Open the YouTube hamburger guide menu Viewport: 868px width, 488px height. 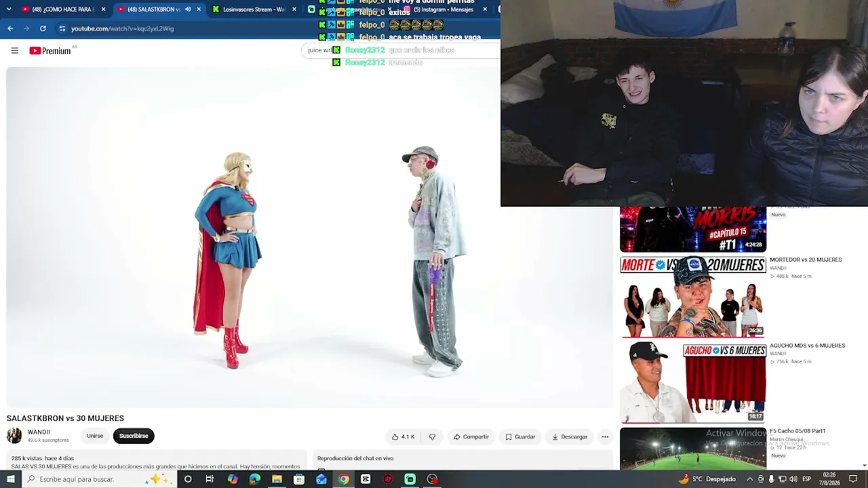click(14, 51)
